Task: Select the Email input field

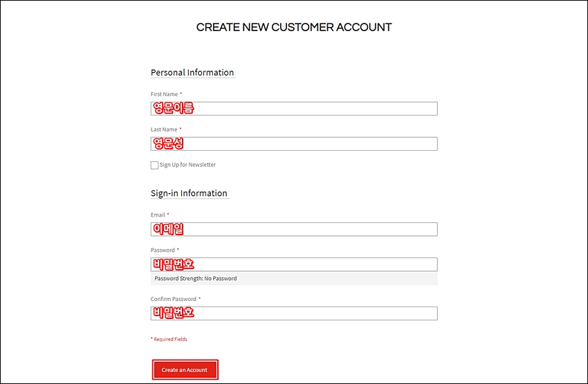Action: point(294,229)
